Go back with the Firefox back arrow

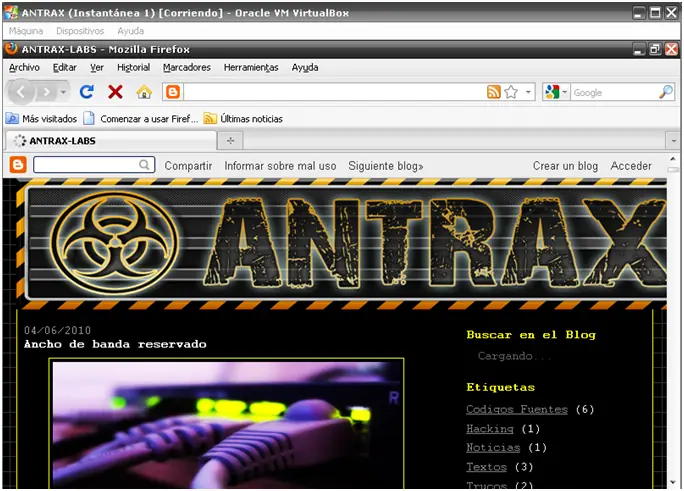(21, 92)
